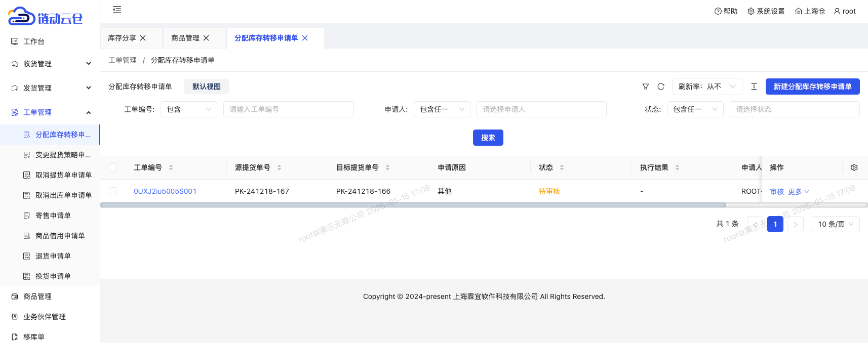Click the horizontal table scrollbar
The image size is (868, 343).
click(413, 205)
